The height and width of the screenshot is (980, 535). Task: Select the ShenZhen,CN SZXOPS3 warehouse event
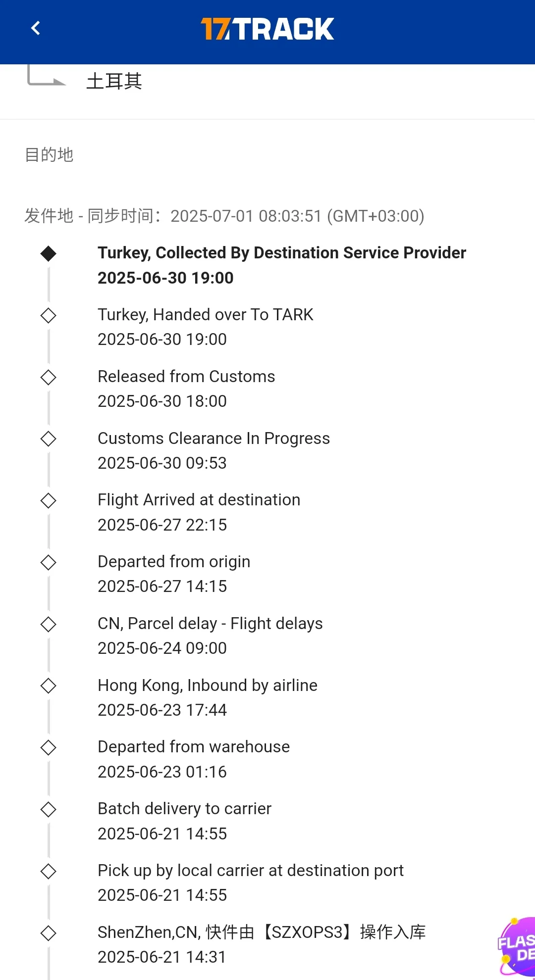pyautogui.click(x=262, y=932)
